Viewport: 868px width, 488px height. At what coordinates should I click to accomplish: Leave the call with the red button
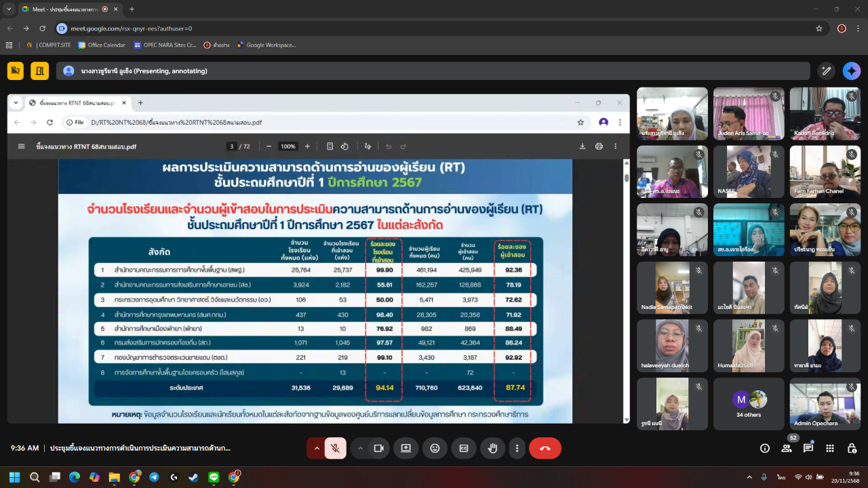(545, 448)
